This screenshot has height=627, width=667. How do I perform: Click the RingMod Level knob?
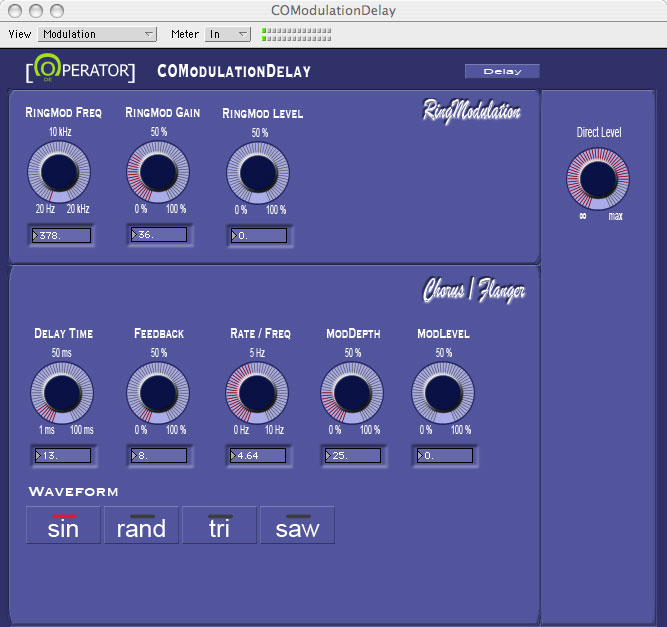click(258, 173)
